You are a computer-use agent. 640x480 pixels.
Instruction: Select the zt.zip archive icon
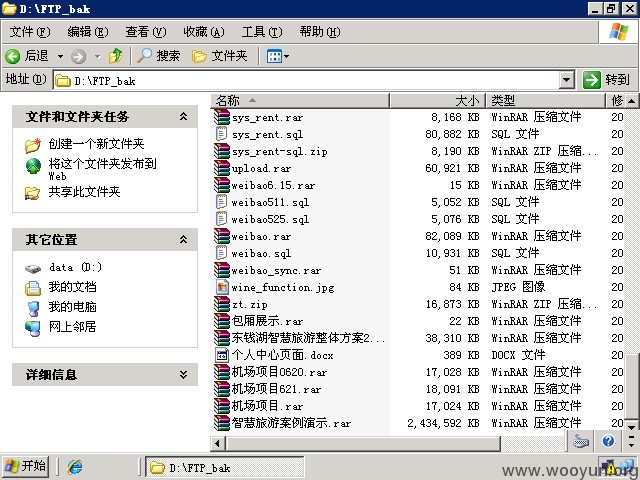tap(222, 304)
